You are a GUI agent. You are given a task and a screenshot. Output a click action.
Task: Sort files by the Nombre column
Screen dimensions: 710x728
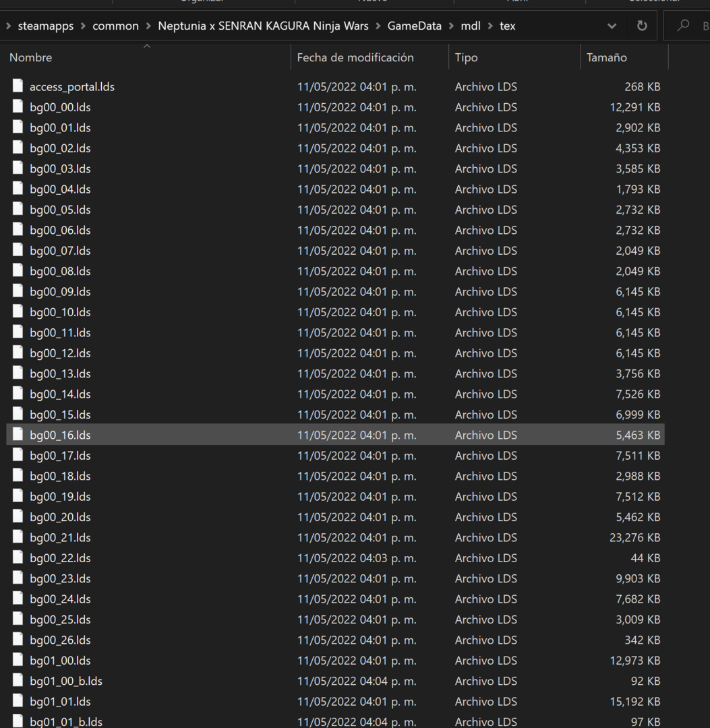click(x=30, y=57)
